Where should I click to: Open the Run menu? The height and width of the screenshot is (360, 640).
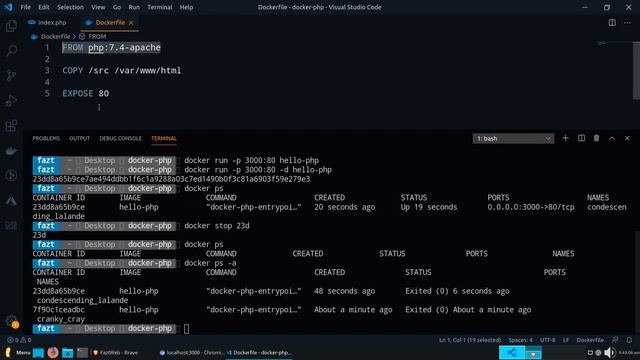tap(134, 7)
